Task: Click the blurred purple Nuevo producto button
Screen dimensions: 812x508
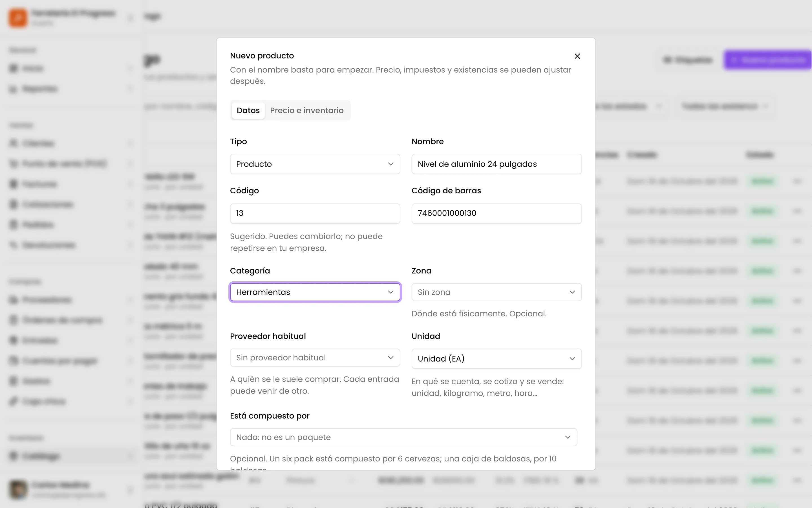Action: (x=768, y=60)
